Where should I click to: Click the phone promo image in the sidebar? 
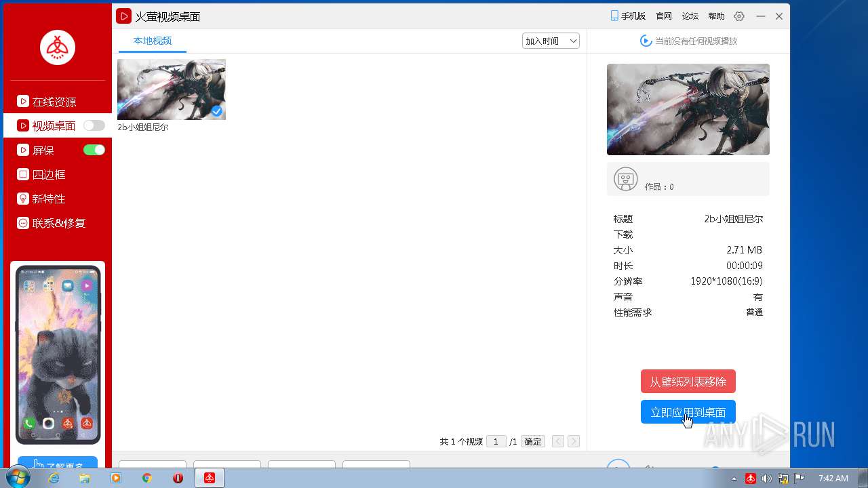point(58,354)
